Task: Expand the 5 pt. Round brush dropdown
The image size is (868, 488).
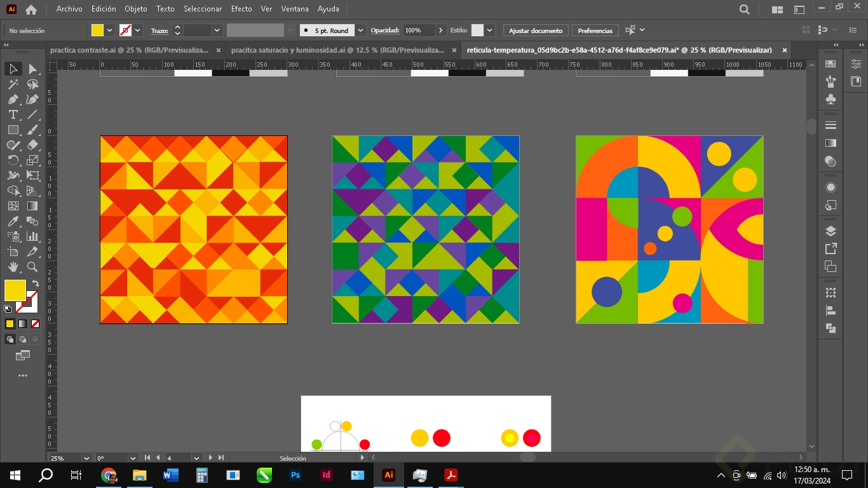Action: point(361,30)
